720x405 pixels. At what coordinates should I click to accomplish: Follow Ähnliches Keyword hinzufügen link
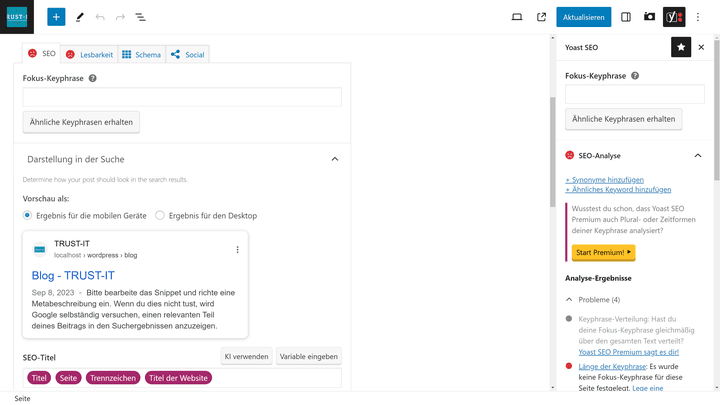click(x=618, y=189)
